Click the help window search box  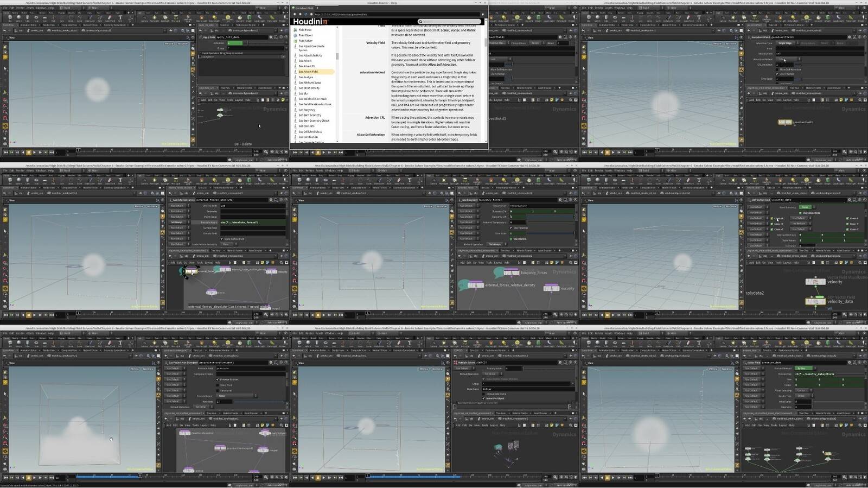pyautogui.click(x=449, y=22)
